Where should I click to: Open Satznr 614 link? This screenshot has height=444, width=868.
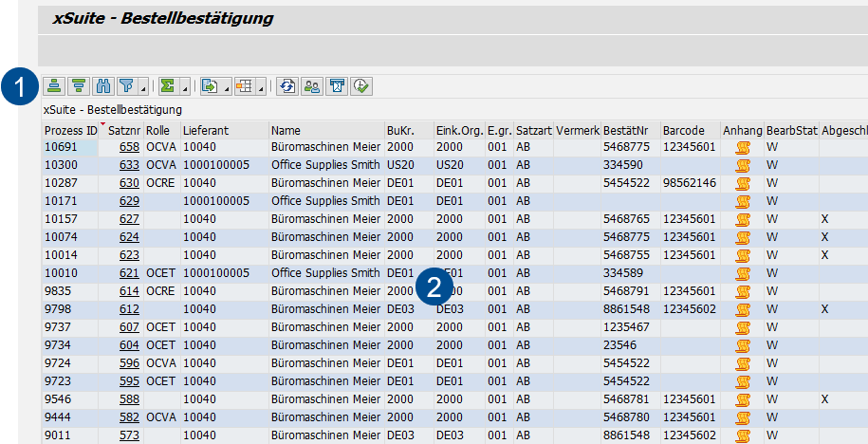pos(129,291)
